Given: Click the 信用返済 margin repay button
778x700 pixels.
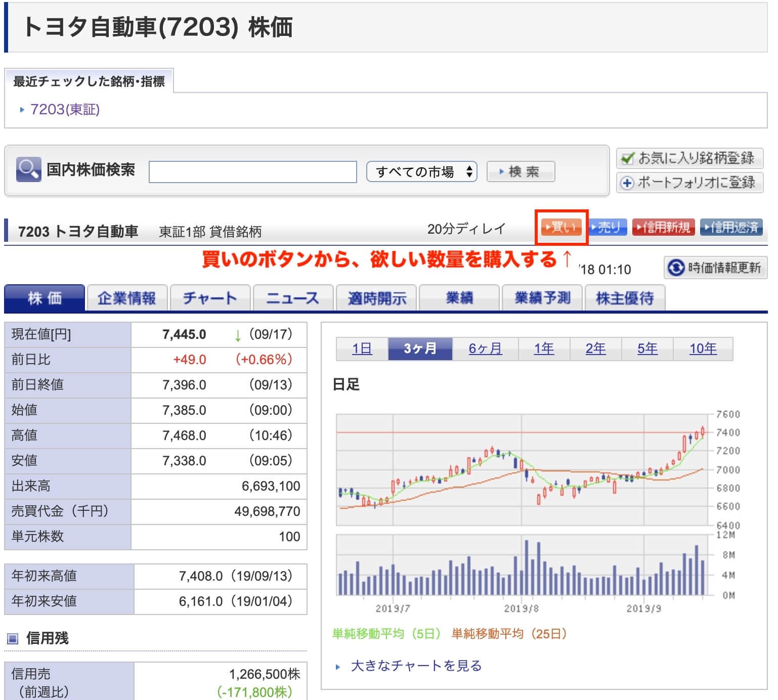Looking at the screenshot, I should [x=731, y=227].
